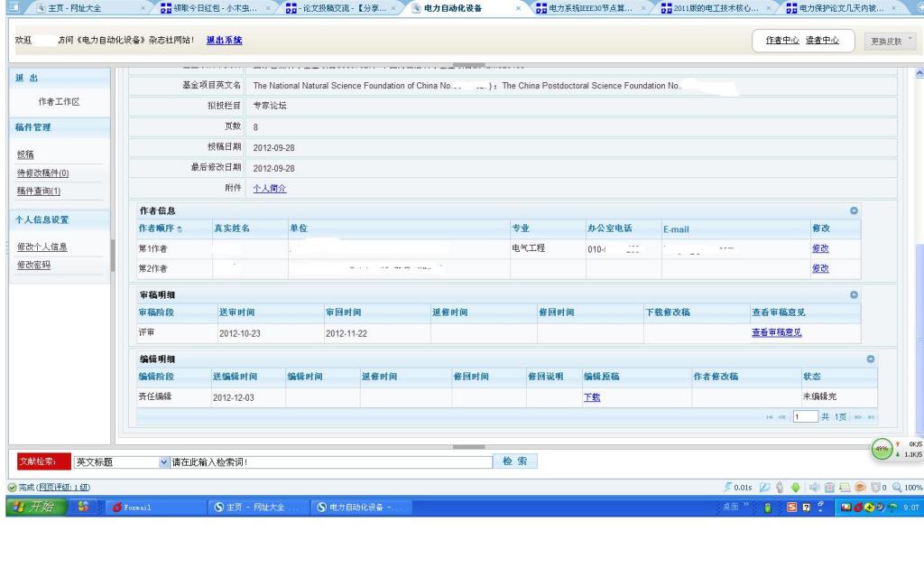Click the 退出系统 logout link
This screenshot has width=924, height=578.
tap(224, 40)
